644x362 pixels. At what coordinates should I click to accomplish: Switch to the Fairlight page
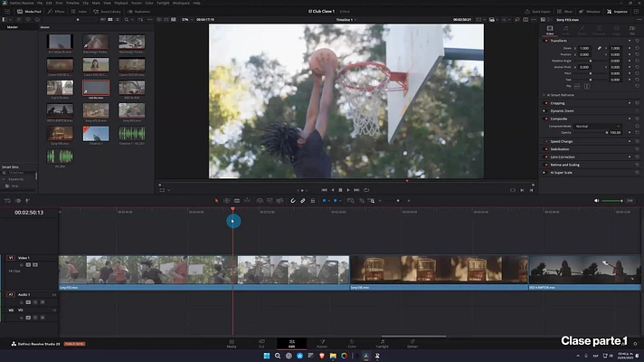tap(382, 344)
